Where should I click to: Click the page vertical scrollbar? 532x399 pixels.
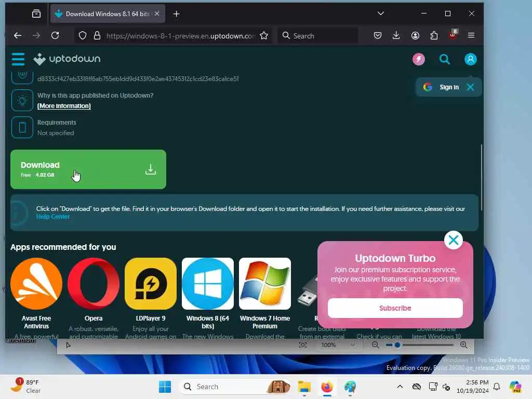[x=481, y=177]
